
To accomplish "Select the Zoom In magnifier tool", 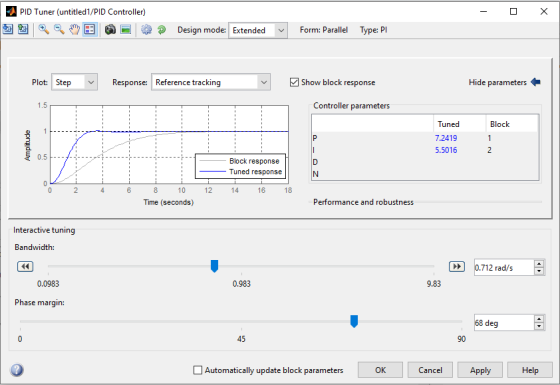I will (x=44, y=30).
